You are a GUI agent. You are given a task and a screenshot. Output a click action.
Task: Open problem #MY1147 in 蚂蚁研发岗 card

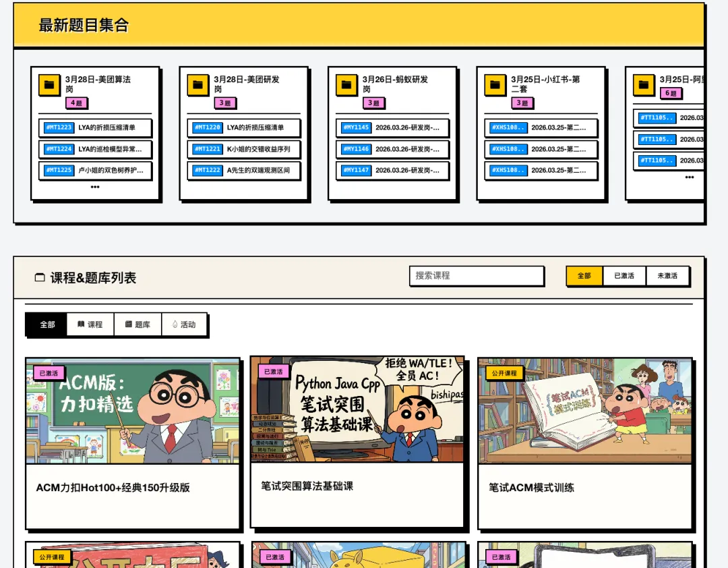pos(392,171)
